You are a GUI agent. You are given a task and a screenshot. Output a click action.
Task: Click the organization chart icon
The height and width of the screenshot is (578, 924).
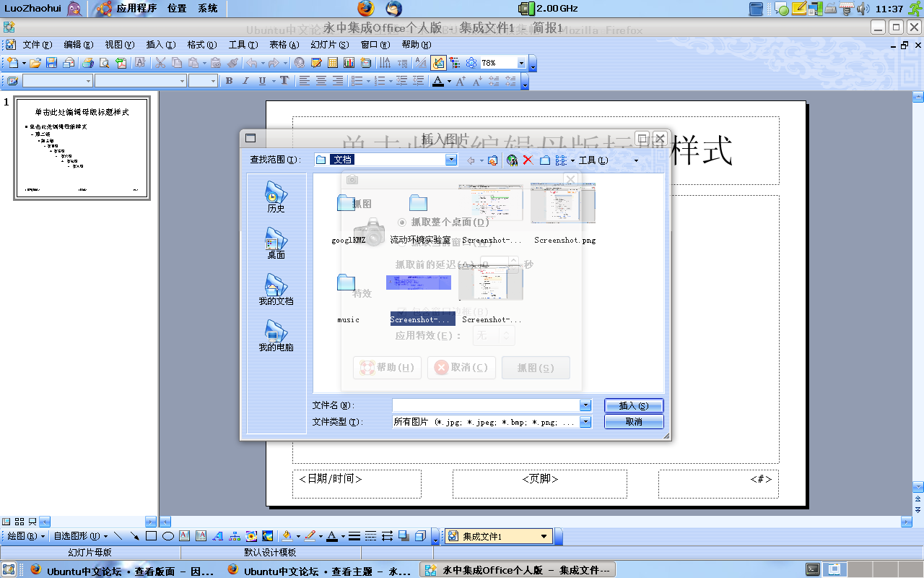coord(235,536)
